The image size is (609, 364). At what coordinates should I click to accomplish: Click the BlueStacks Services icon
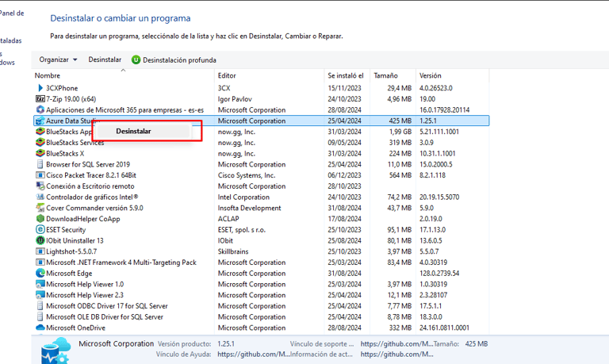pos(40,143)
